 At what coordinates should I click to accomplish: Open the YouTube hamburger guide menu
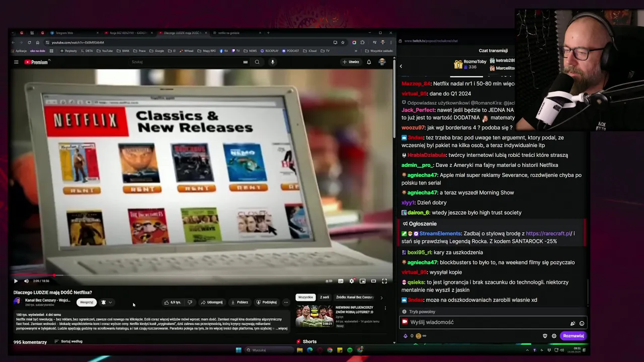point(16,62)
